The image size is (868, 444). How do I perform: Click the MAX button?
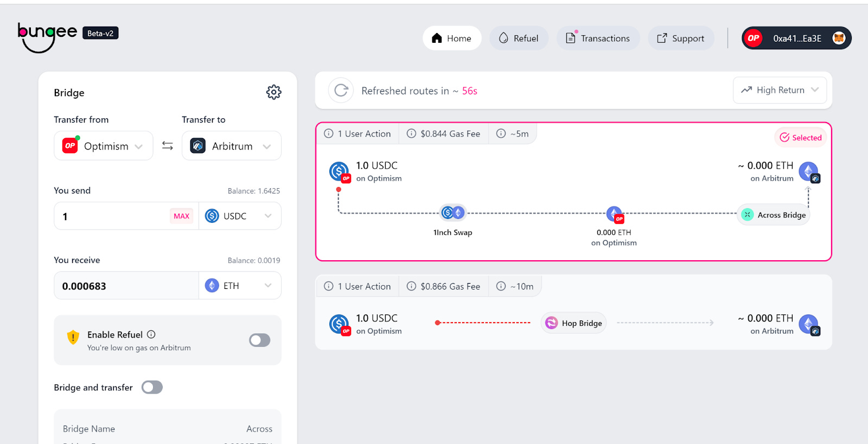[181, 216]
